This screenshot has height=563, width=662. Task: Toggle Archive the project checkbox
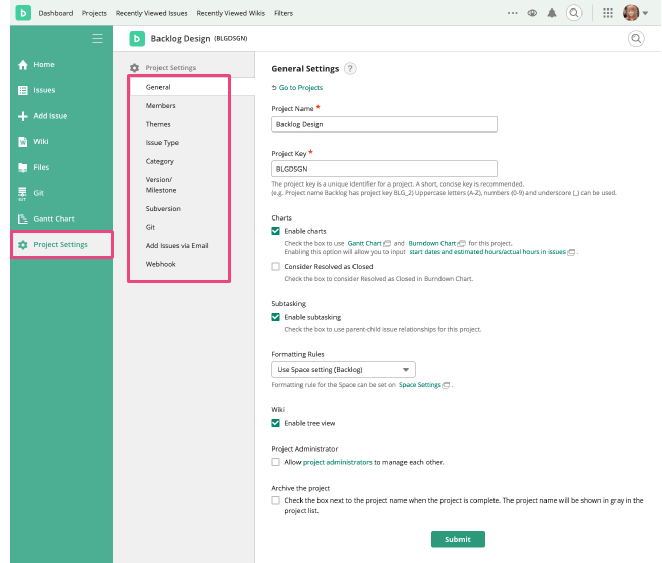coord(275,500)
